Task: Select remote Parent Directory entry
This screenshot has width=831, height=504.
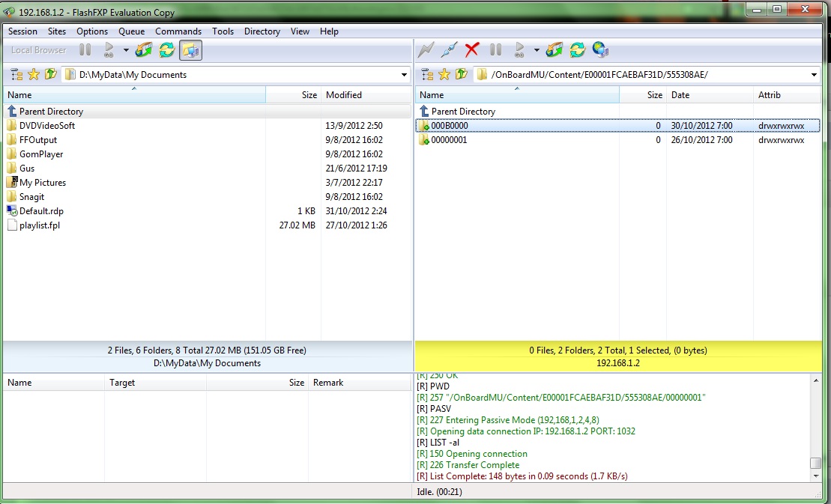Action: coord(618,111)
